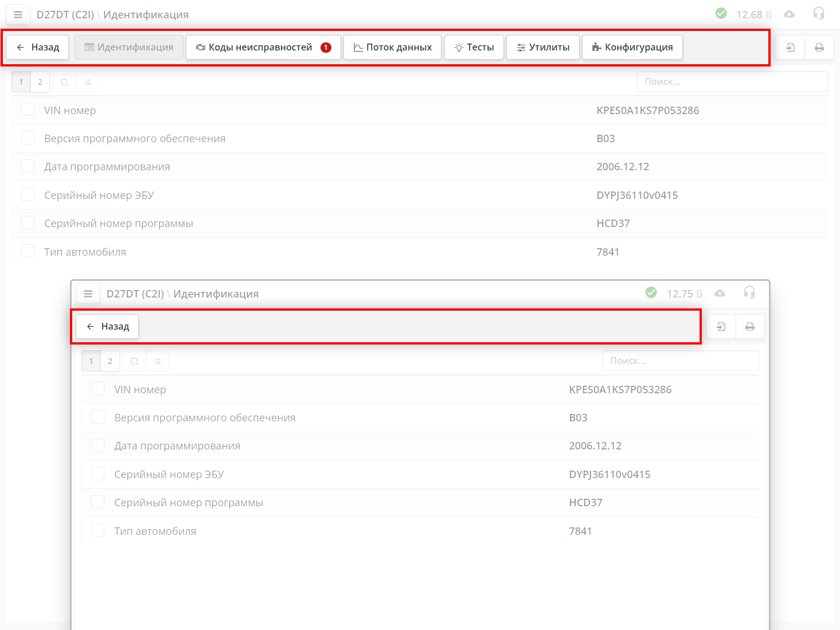The image size is (840, 630).
Task: Click the Поиск search field in the upper panel
Action: click(x=732, y=81)
